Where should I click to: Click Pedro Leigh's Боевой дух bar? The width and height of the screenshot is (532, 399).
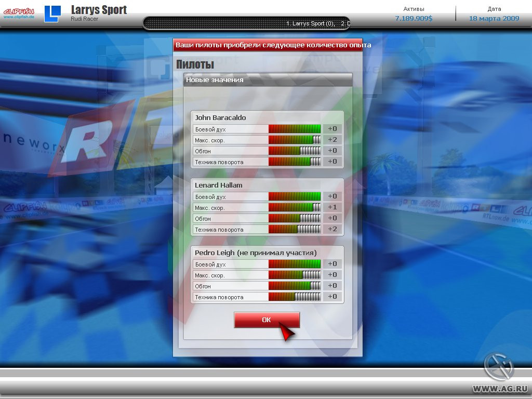[295, 264]
